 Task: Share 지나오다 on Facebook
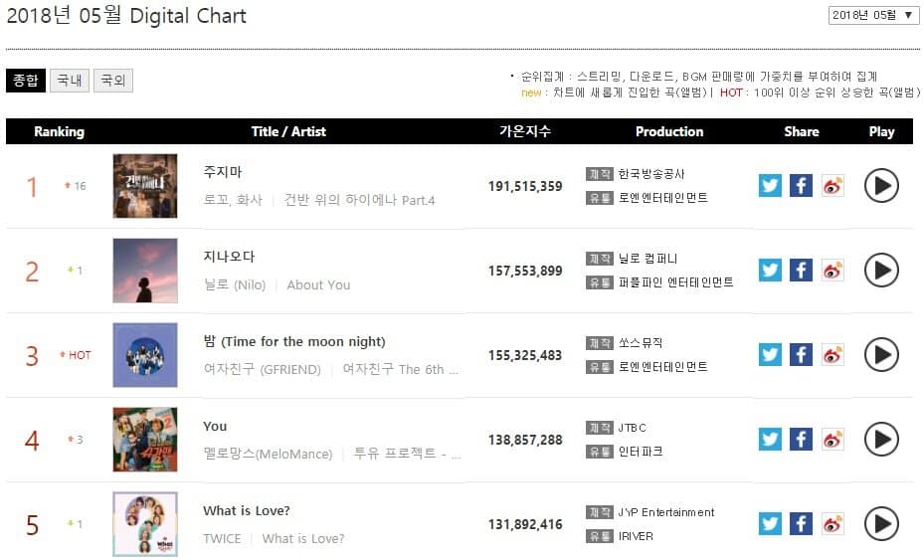click(801, 271)
